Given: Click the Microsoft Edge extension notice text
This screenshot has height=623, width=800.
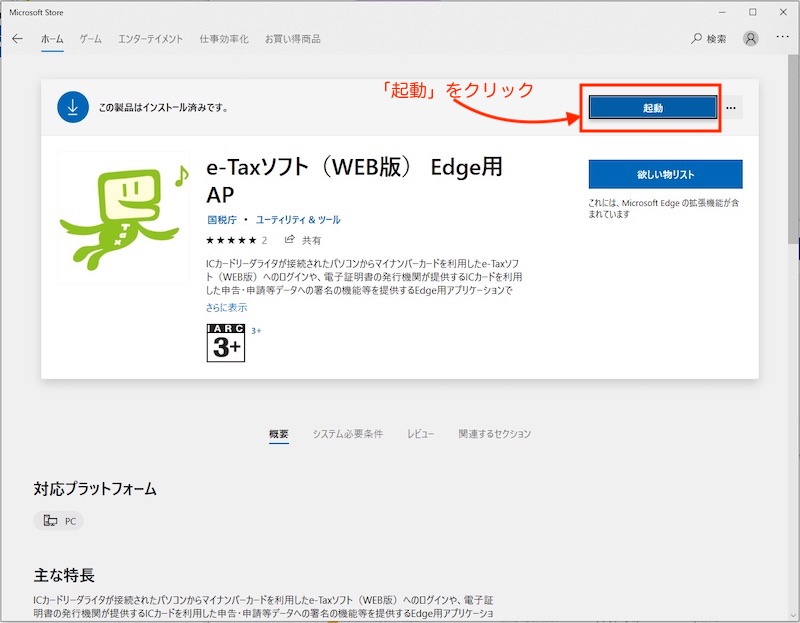Looking at the screenshot, I should click(x=664, y=208).
